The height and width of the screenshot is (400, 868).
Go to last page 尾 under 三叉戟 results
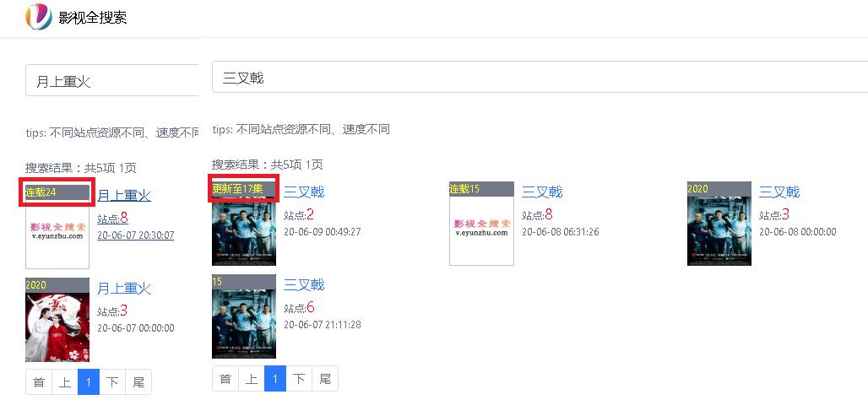click(x=325, y=378)
